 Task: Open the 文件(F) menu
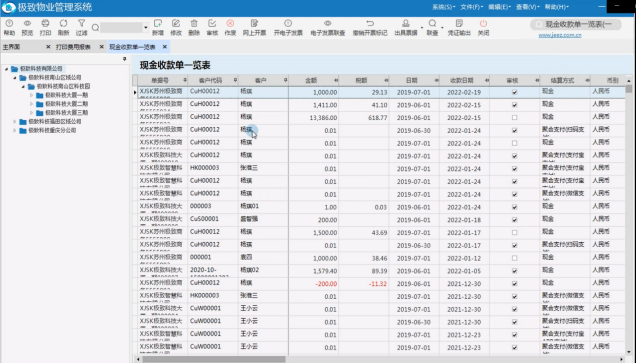(472, 7)
